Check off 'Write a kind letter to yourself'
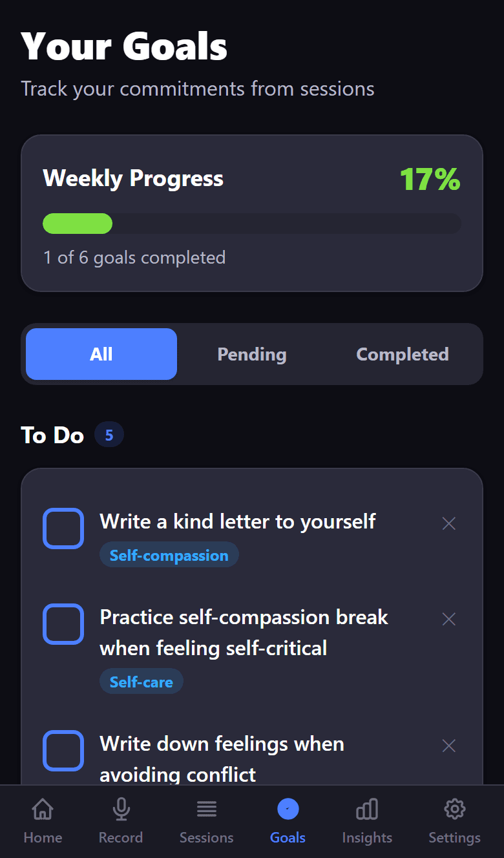This screenshot has height=858, width=504. [x=63, y=528]
